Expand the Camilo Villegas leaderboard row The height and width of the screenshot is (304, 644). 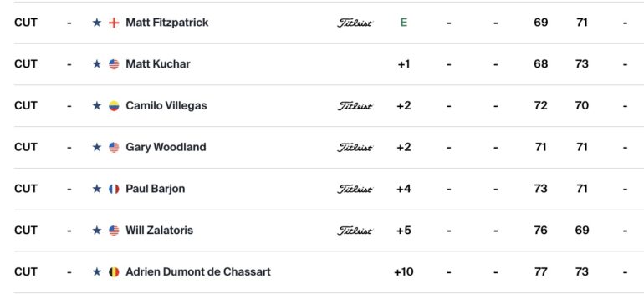click(x=322, y=106)
